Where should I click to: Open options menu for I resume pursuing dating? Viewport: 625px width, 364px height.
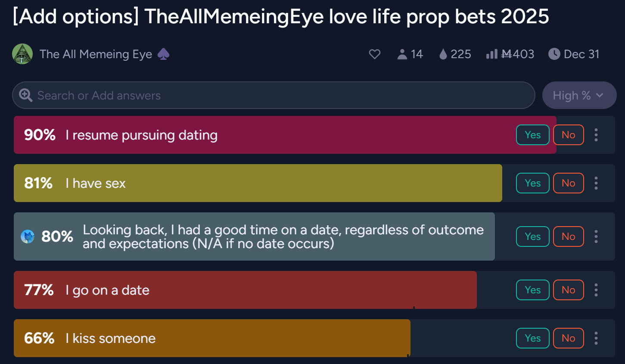click(x=596, y=135)
